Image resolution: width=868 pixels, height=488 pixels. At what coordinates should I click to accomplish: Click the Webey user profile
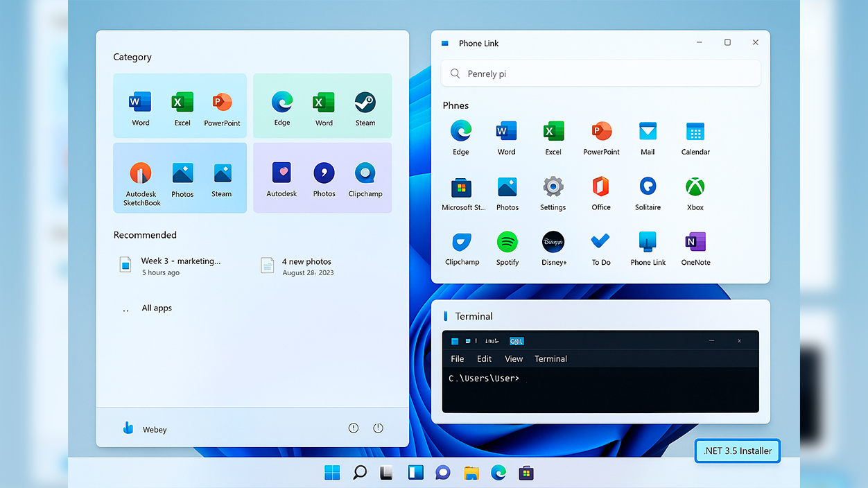144,429
